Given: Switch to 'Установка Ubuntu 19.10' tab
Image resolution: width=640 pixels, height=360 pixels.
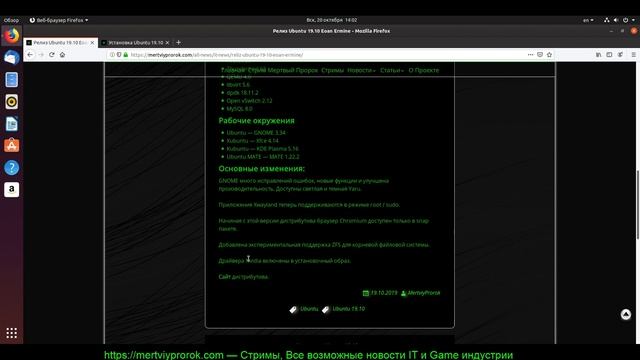Looking at the screenshot, I should 135,42.
